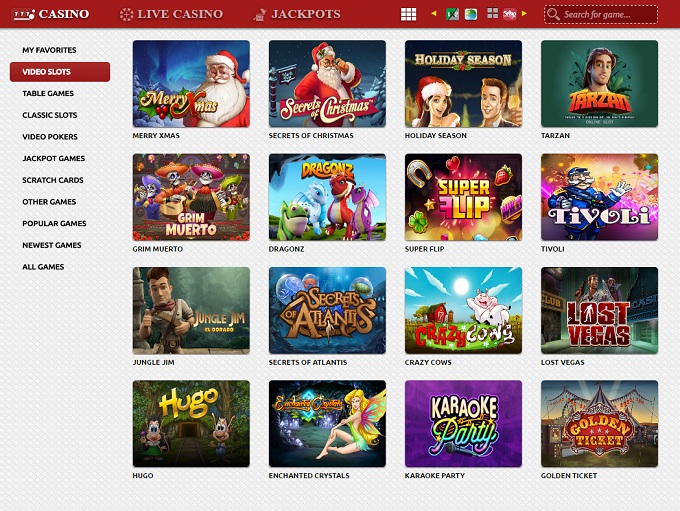Screen dimensions: 680x511
Task: Click the right yellow carousel arrow
Action: 524,14
